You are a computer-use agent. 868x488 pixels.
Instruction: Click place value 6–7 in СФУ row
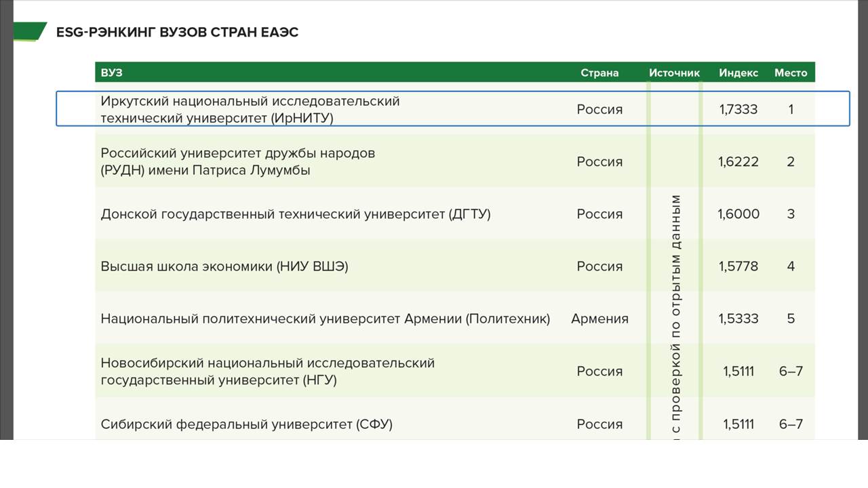[791, 424]
